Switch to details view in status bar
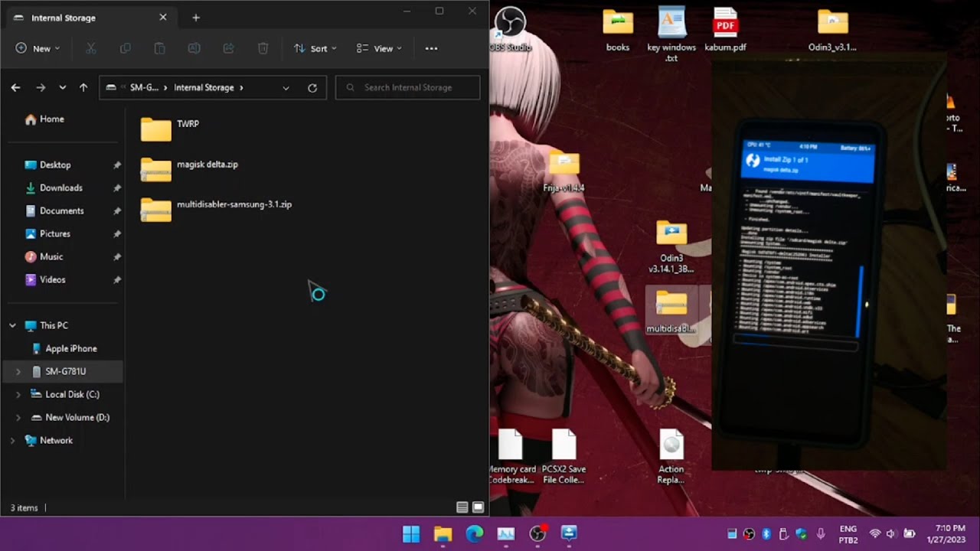 (x=462, y=507)
